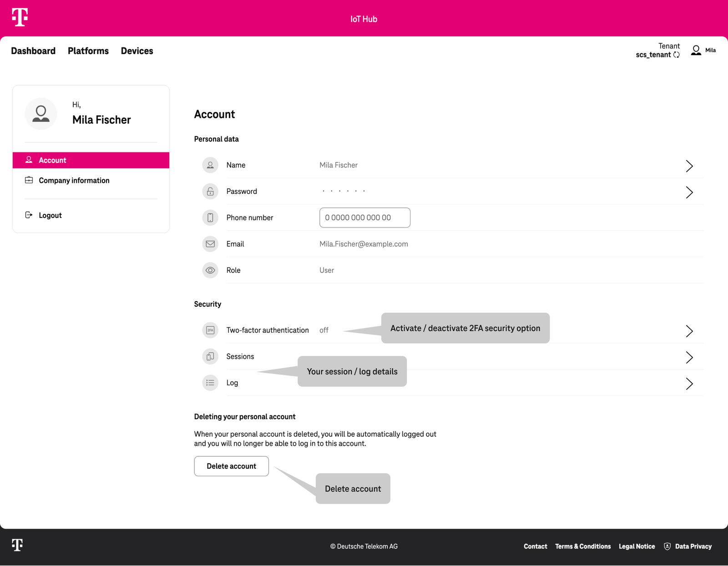Open the Terms & Conditions link
Viewport: 728px width, 566px height.
(583, 546)
